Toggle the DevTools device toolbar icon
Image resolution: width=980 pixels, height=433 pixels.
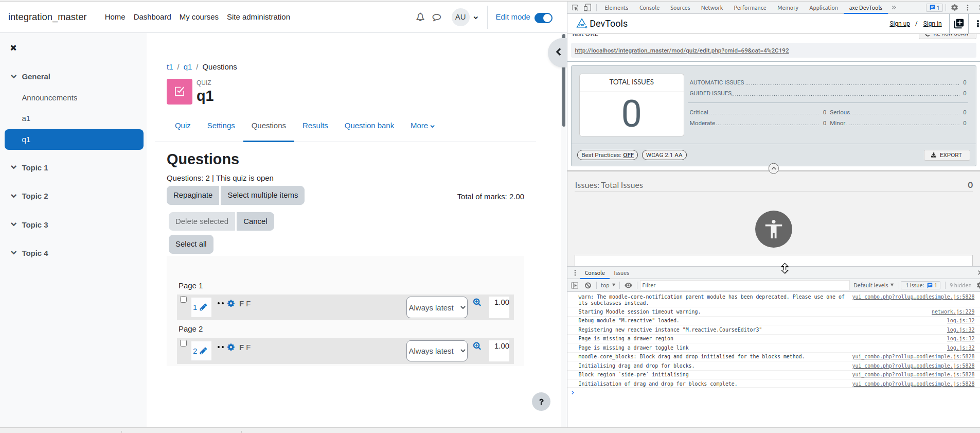[587, 8]
